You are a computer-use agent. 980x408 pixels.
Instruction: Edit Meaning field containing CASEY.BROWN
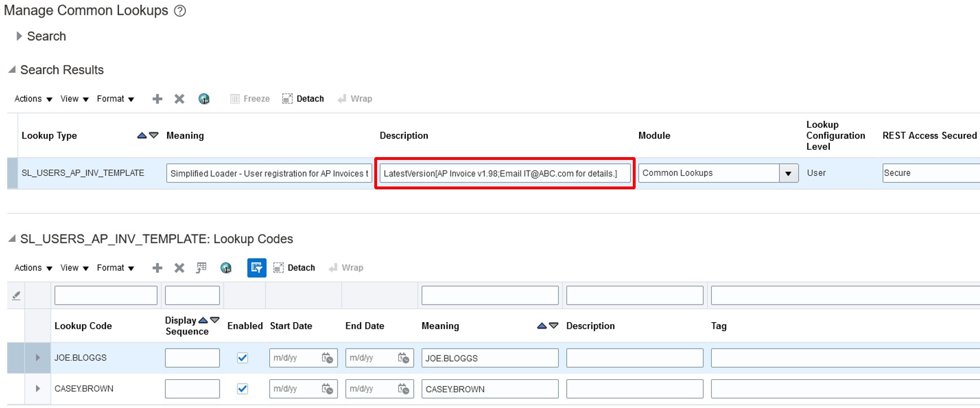coord(490,389)
